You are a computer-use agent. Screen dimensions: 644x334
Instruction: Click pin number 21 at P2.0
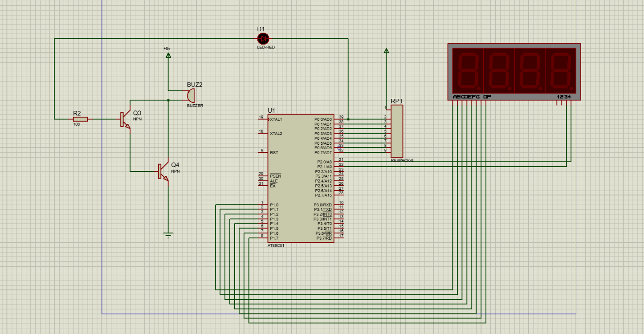pos(341,159)
